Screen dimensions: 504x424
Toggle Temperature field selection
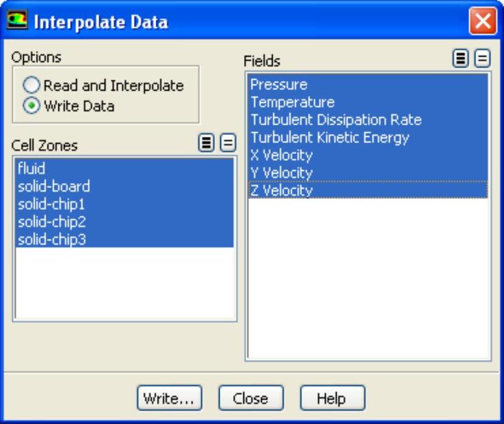pyautogui.click(x=292, y=102)
